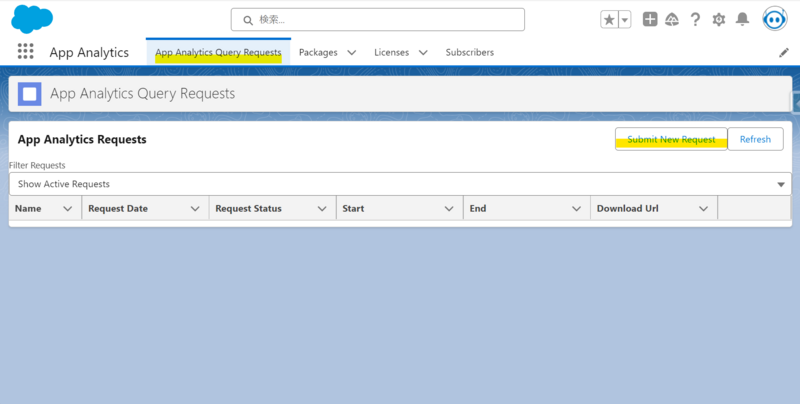Focus the global search field
800x404 pixels.
[378, 20]
